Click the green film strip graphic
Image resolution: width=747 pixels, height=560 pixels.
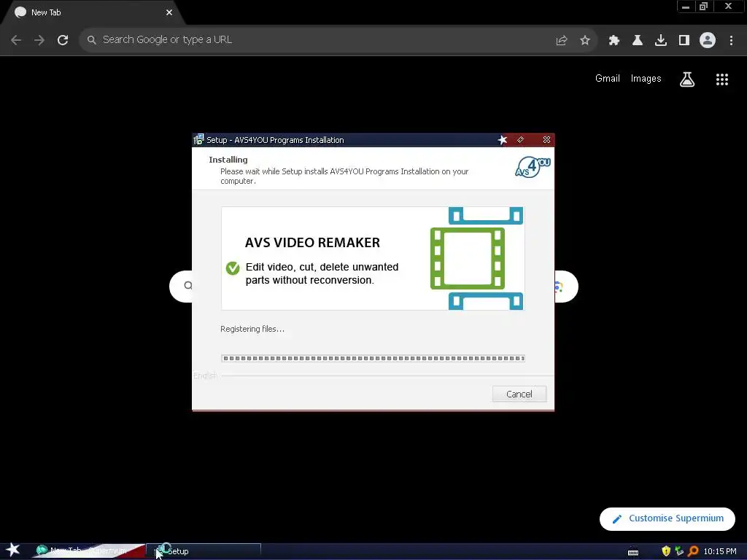click(x=467, y=259)
